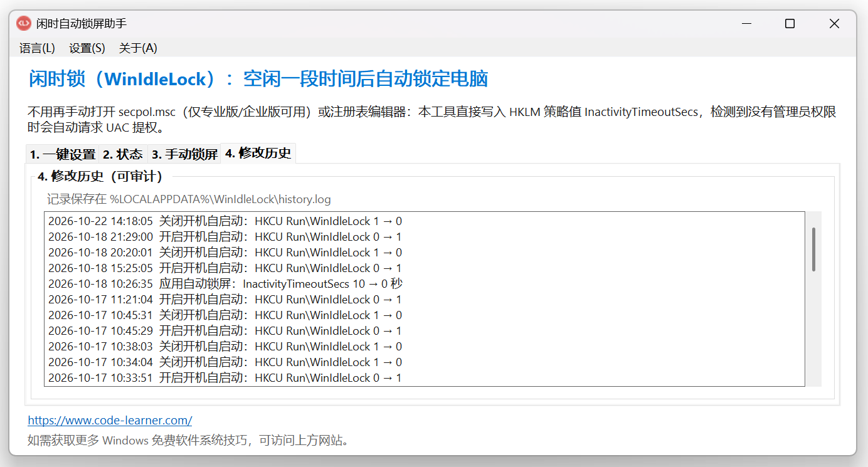Select the 2026-10-17 10:33:51 log entry
The height and width of the screenshot is (467, 868).
(x=425, y=378)
